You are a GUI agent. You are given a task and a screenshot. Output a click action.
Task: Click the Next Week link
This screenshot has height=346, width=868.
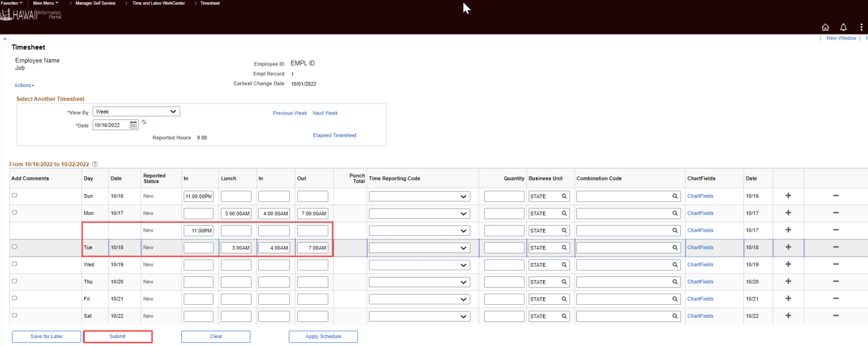tap(325, 113)
